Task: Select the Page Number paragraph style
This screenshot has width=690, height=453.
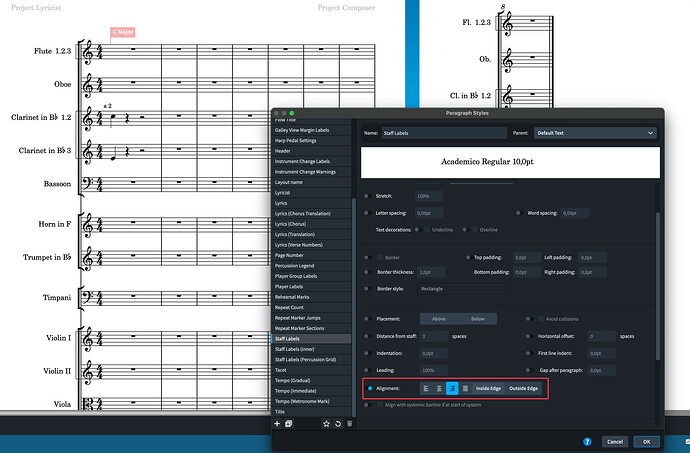Action: pos(311,255)
